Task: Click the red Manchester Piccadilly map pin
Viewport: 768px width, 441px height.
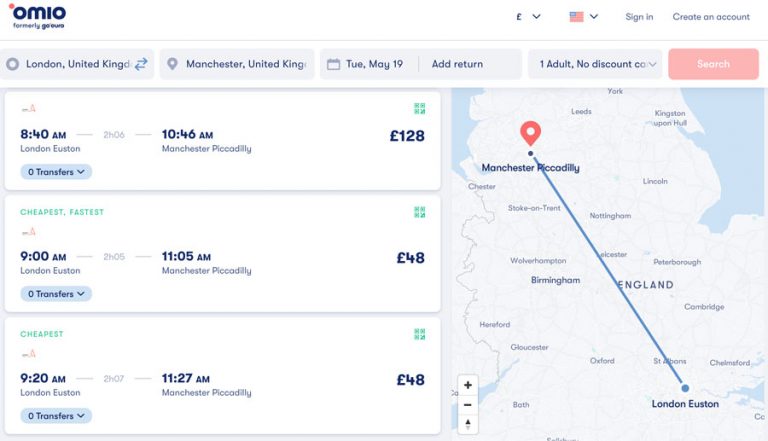Action: [x=531, y=133]
